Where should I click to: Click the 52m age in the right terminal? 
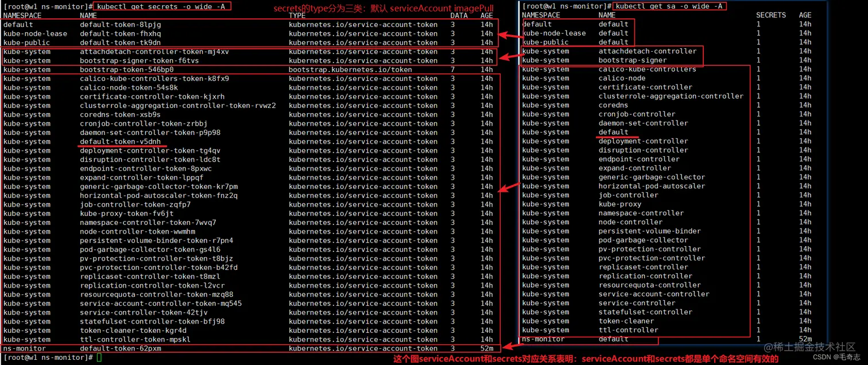(x=805, y=339)
